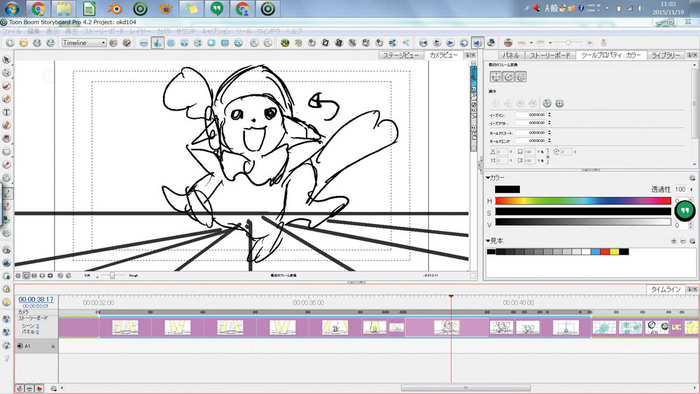The width and height of the screenshot is (700, 394).
Task: Click the Save As double-disk icon
Action: 50,43
